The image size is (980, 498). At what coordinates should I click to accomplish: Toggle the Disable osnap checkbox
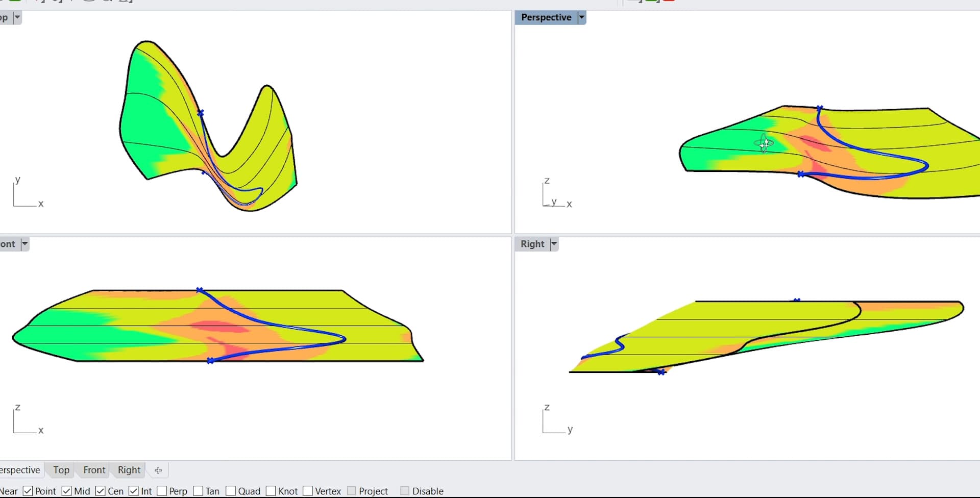[405, 491]
